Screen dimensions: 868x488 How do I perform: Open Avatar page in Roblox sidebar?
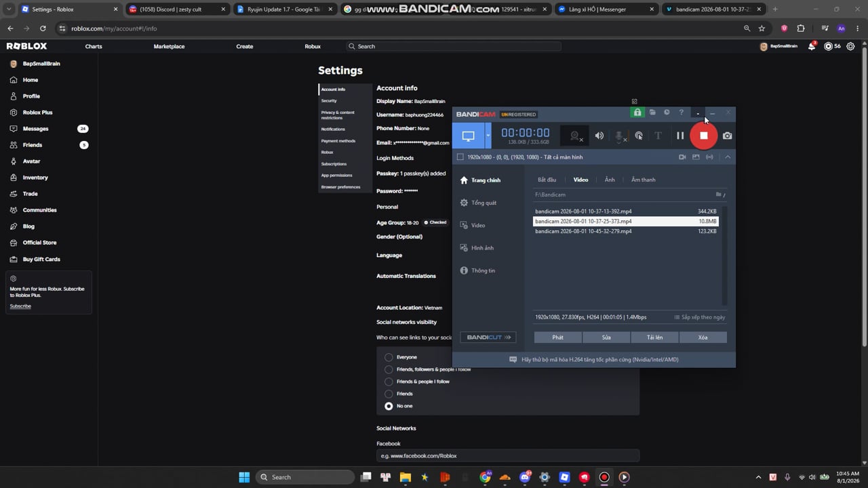click(x=31, y=161)
